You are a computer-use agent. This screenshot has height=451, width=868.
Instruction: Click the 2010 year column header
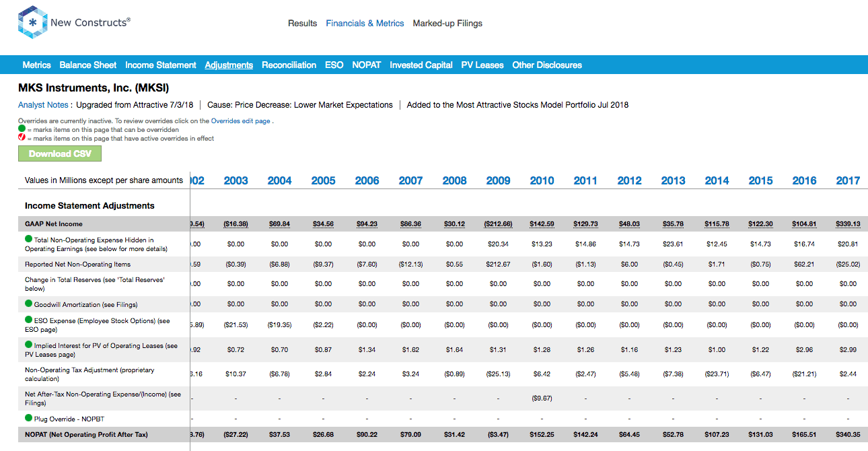pyautogui.click(x=542, y=180)
